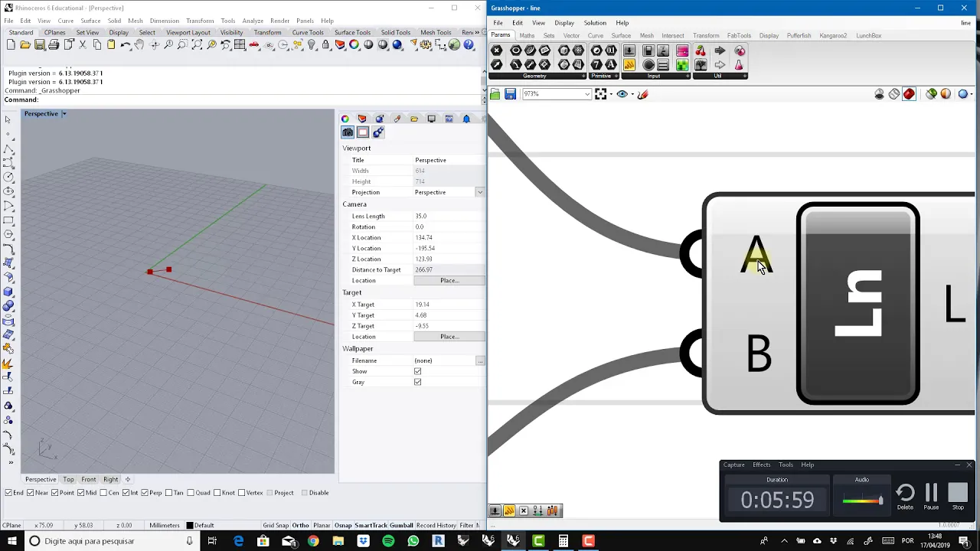Click the black Default layer color swatch
The width and height of the screenshot is (980, 551).
point(190,526)
